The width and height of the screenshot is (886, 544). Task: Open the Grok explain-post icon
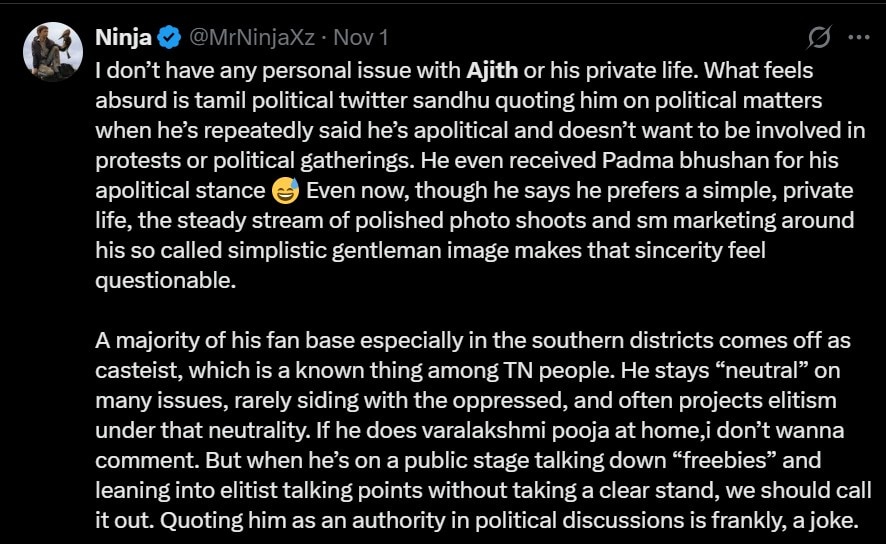tap(818, 38)
